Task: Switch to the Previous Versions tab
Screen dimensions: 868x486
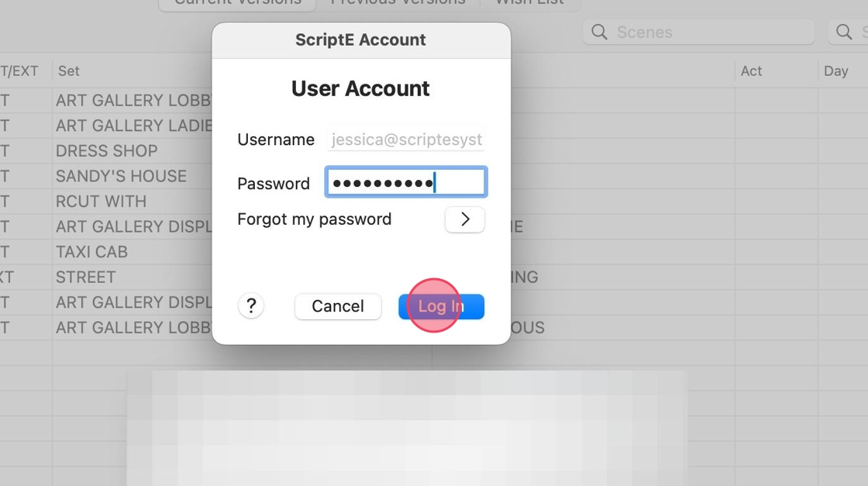Action: [x=398, y=3]
